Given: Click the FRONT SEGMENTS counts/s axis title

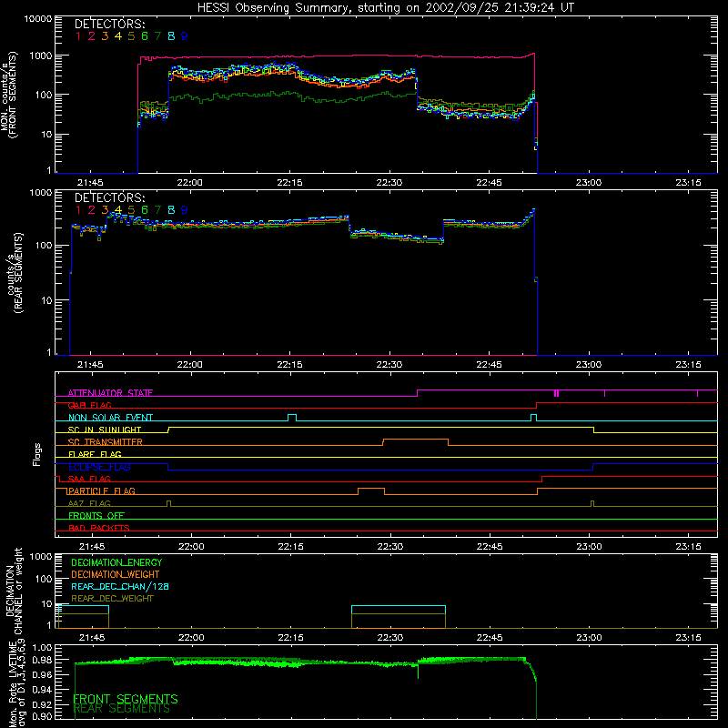Looking at the screenshot, I should 9,95.
